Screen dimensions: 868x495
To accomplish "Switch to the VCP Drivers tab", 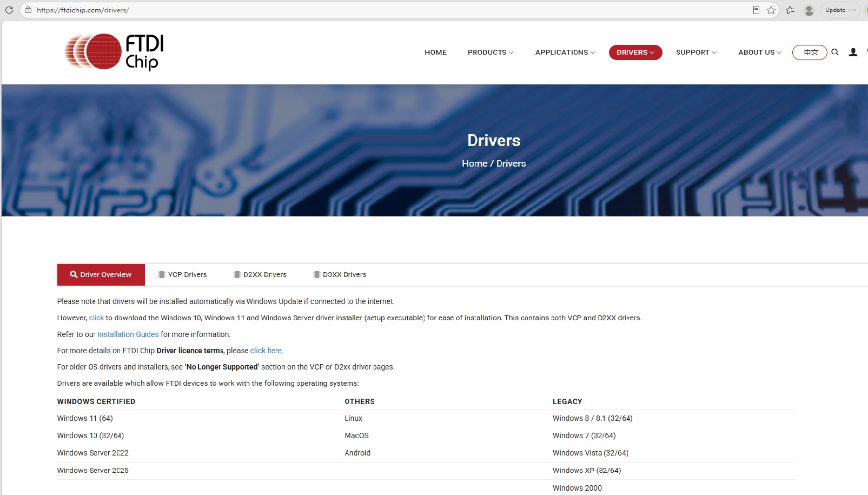I will point(182,275).
